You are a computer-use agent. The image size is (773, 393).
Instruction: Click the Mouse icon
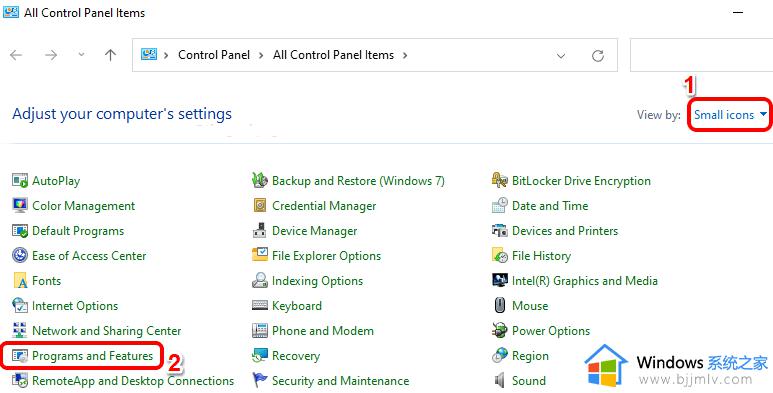[500, 306]
